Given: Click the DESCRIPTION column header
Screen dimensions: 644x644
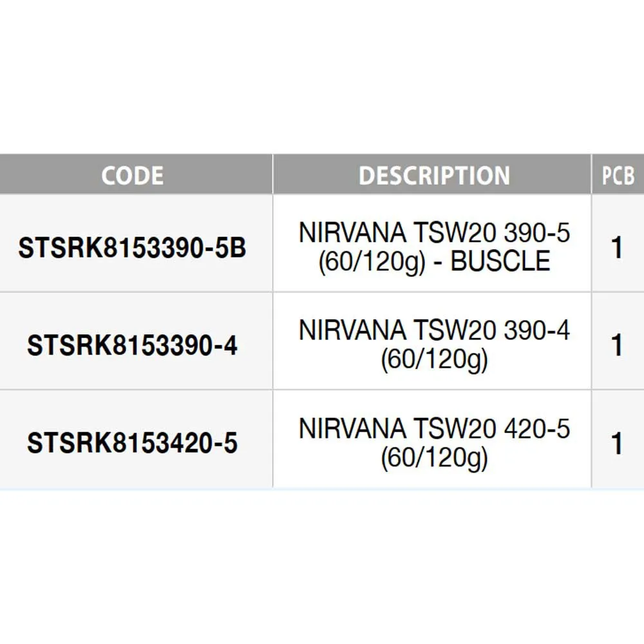Looking at the screenshot, I should tap(434, 175).
